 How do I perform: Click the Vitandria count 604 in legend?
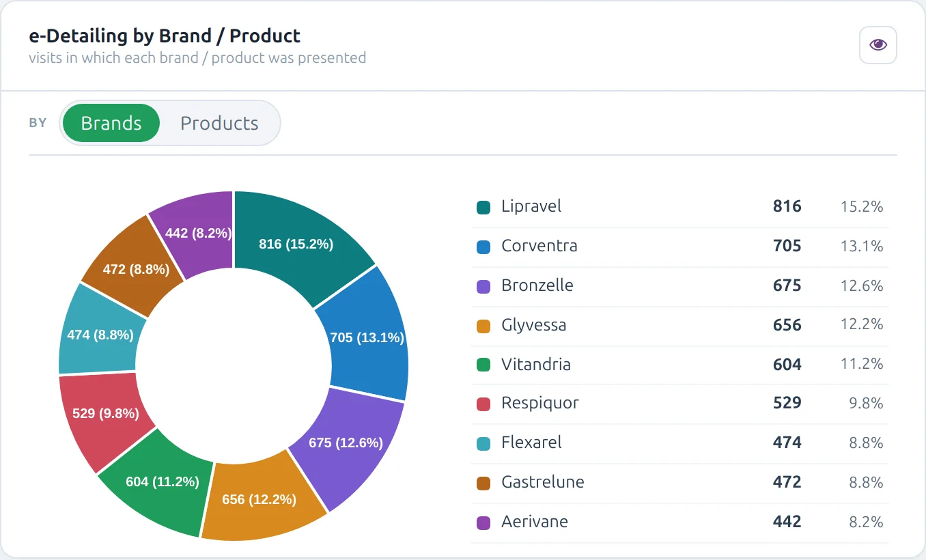(x=787, y=365)
